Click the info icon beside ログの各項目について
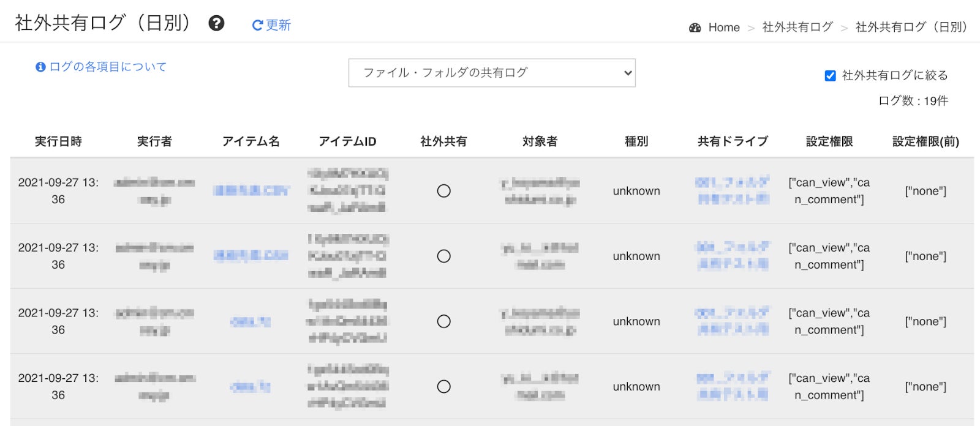 (x=40, y=67)
